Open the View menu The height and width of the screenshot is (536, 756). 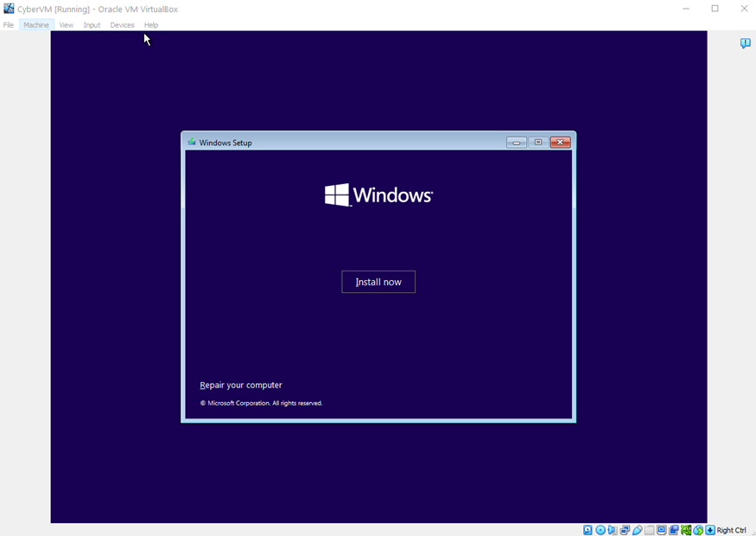point(66,25)
